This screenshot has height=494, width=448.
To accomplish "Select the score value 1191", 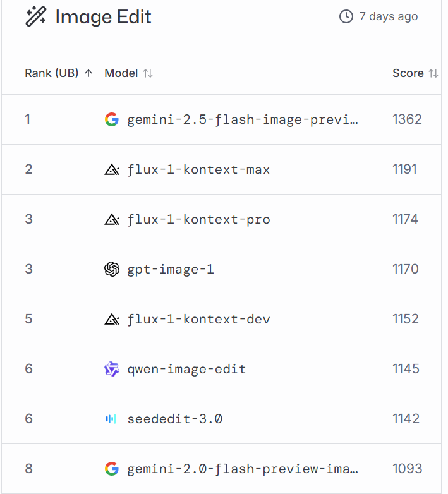I will coord(404,169).
